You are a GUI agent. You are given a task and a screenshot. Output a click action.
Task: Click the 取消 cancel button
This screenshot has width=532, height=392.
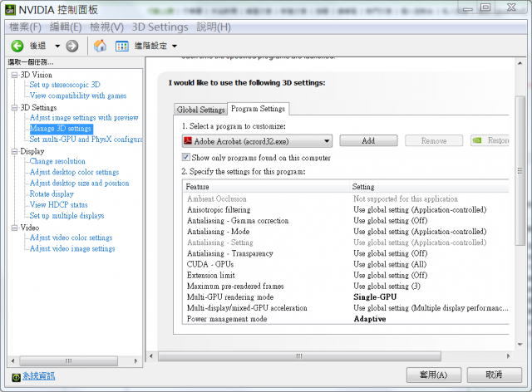494,375
